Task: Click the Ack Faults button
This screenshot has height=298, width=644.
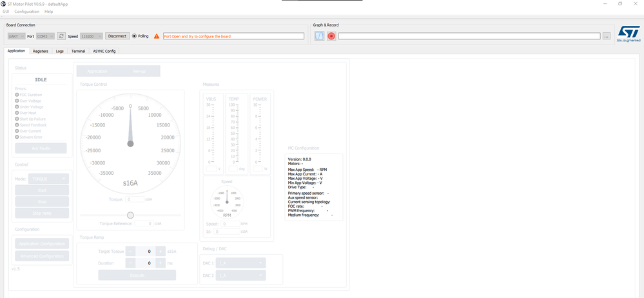Action: click(41, 148)
